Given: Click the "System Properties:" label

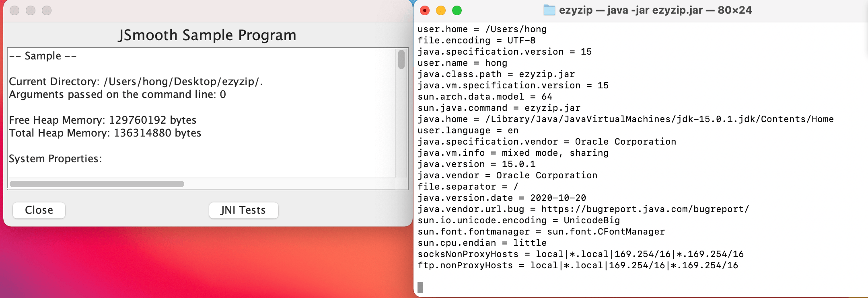Looking at the screenshot, I should click(56, 159).
